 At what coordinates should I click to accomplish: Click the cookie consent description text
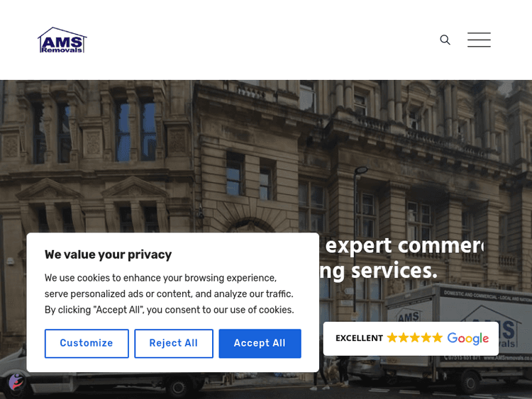click(x=170, y=293)
